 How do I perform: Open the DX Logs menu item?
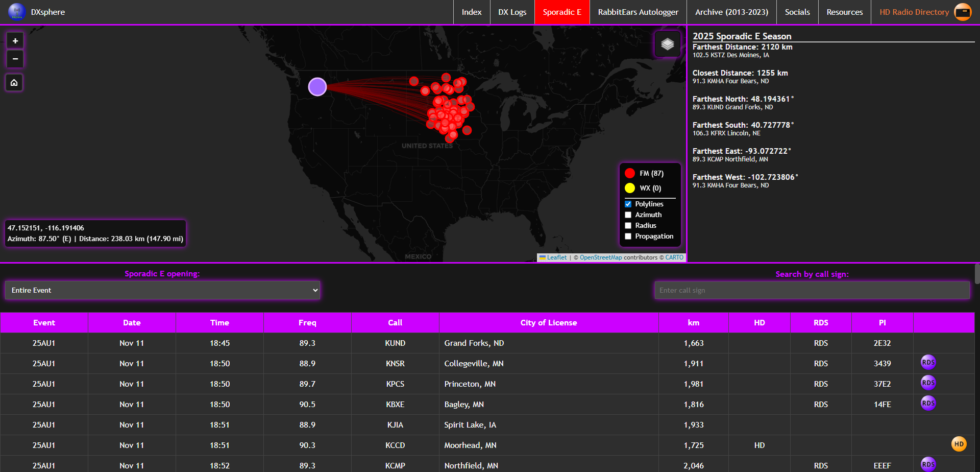click(512, 12)
